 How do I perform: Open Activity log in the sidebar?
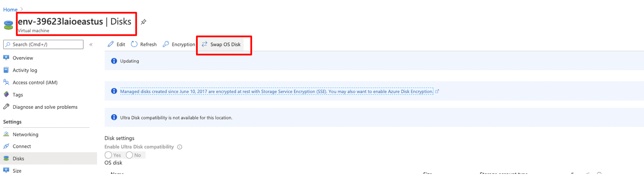tap(25, 70)
